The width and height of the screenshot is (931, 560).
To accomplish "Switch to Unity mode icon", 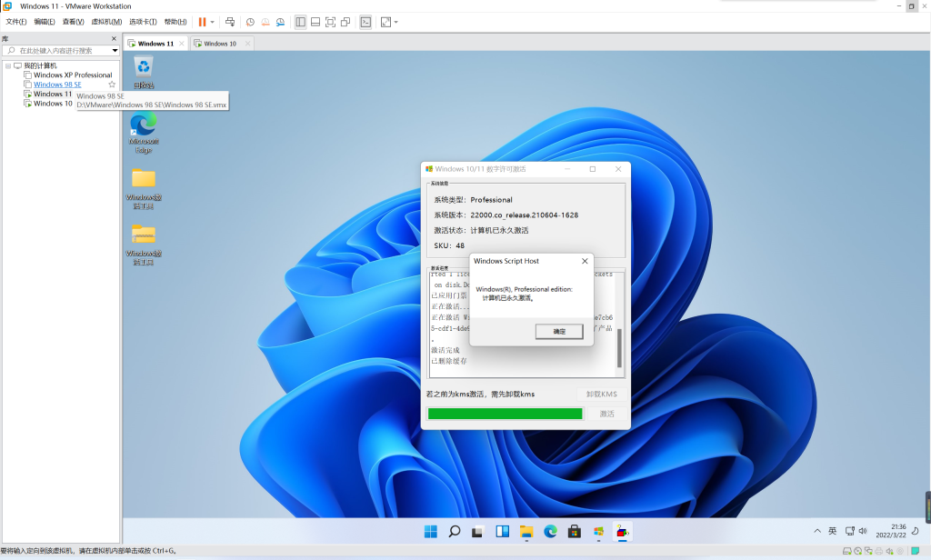I will coord(345,22).
